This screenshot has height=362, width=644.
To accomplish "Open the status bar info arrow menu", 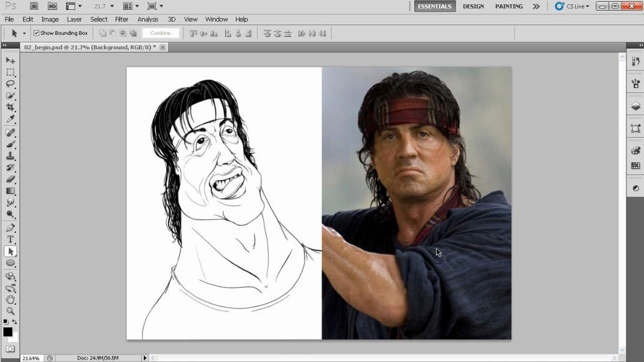I will click(x=144, y=358).
